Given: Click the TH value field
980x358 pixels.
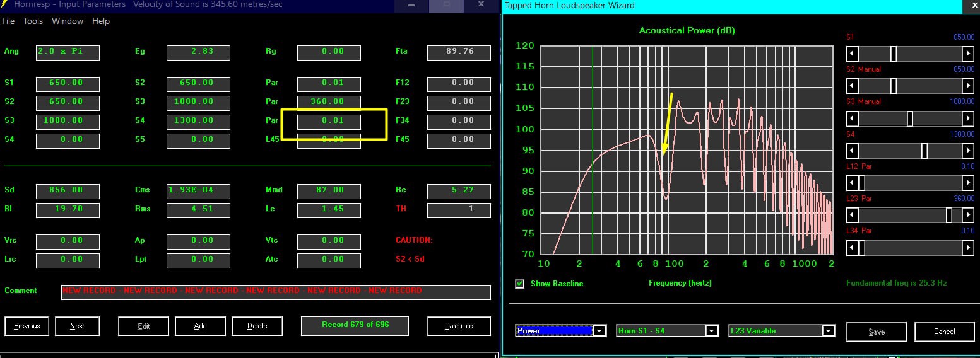Looking at the screenshot, I should [x=459, y=209].
